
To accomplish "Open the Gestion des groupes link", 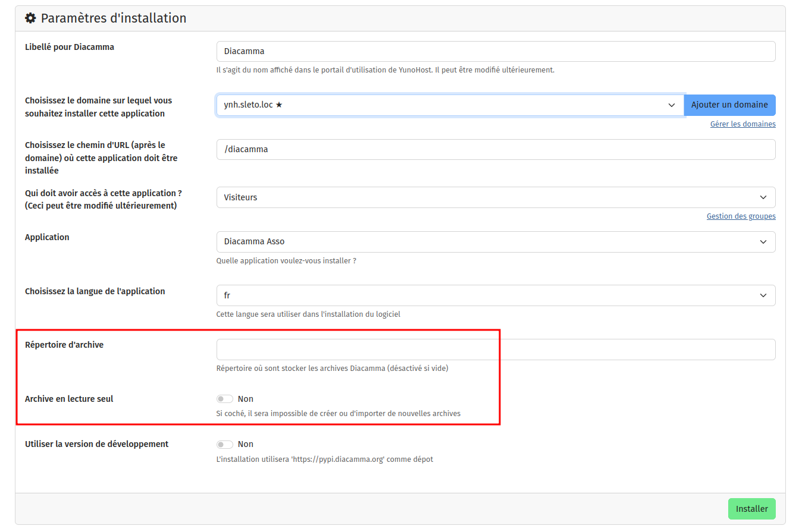I will (741, 216).
